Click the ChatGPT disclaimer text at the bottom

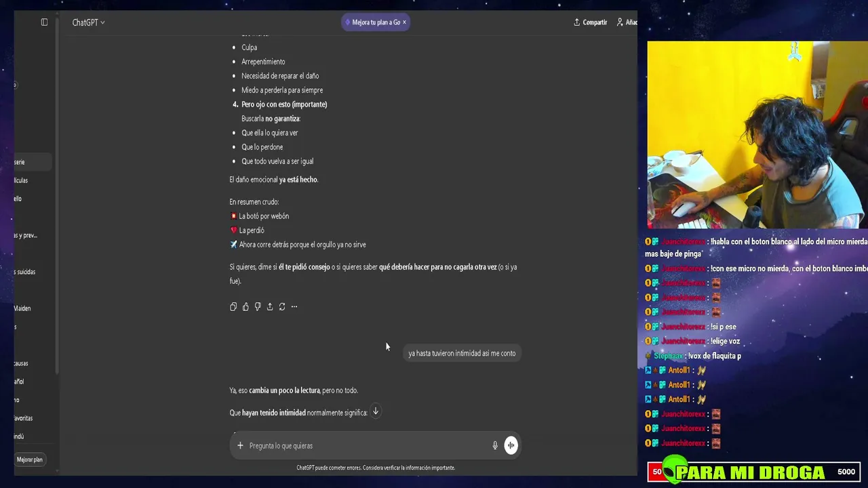click(x=376, y=468)
